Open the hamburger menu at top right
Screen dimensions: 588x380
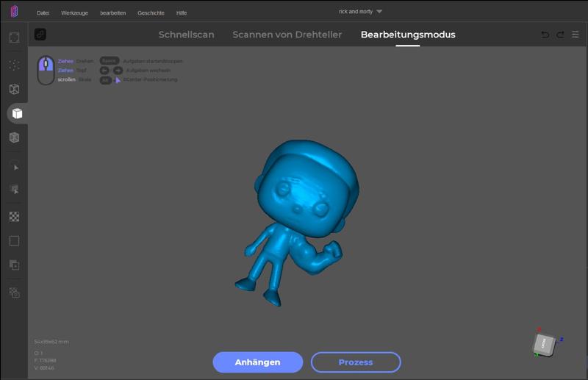576,35
